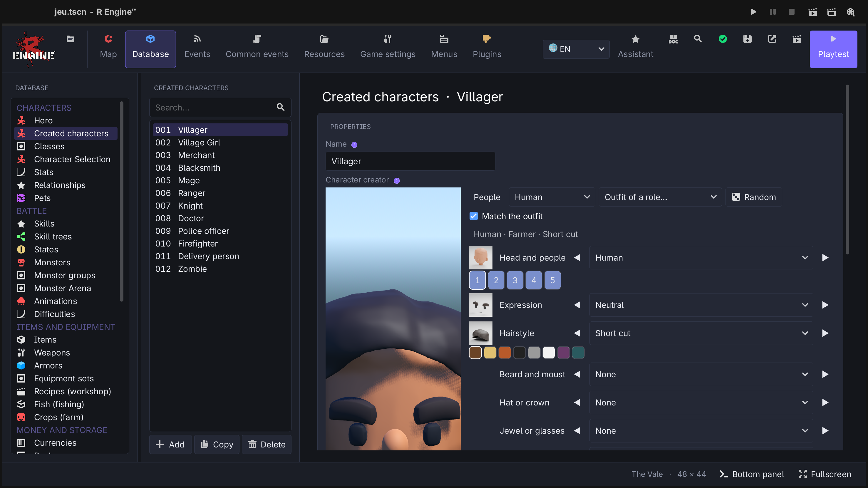Open the People Human dropdown
This screenshot has height=488, width=868.
[552, 197]
